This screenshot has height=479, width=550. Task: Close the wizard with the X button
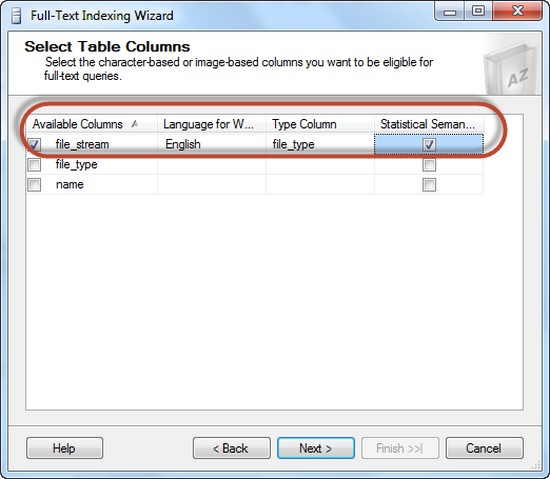click(518, 11)
